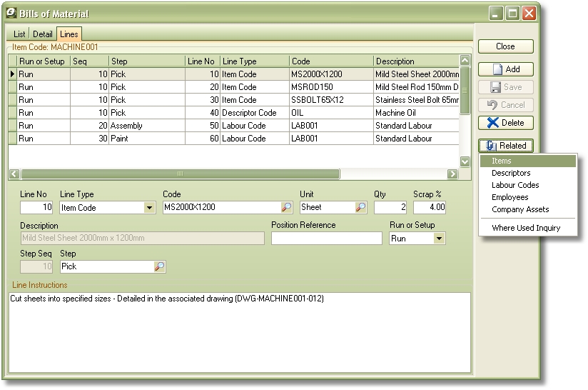Screen dimensions: 588x390
Task: Click the Position Reference text field
Action: 326,239
